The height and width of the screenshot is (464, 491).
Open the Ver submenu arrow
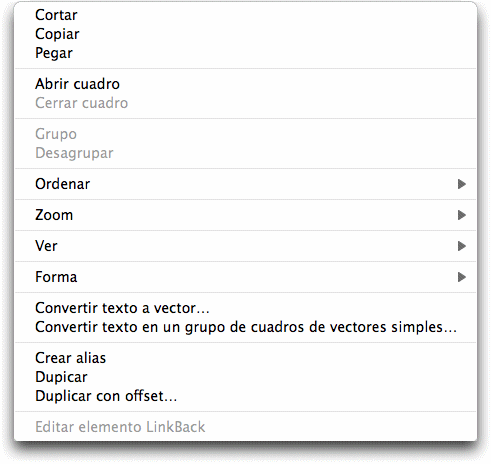tap(462, 246)
